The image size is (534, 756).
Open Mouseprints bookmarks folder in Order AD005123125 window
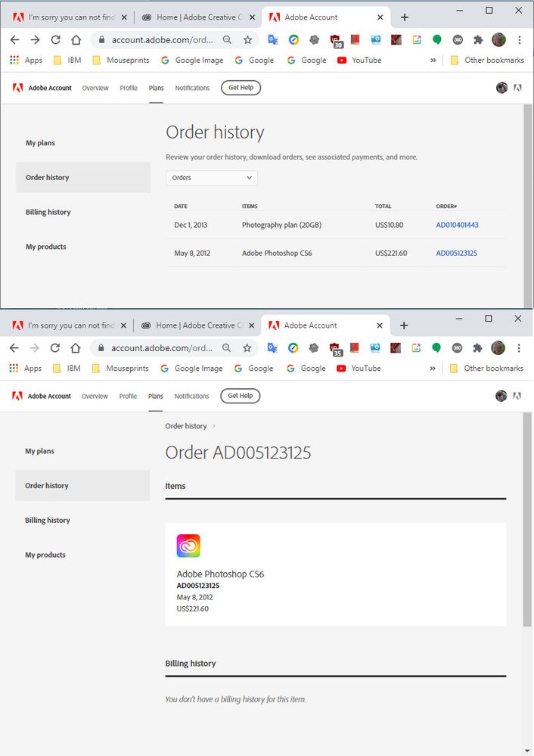(x=120, y=369)
